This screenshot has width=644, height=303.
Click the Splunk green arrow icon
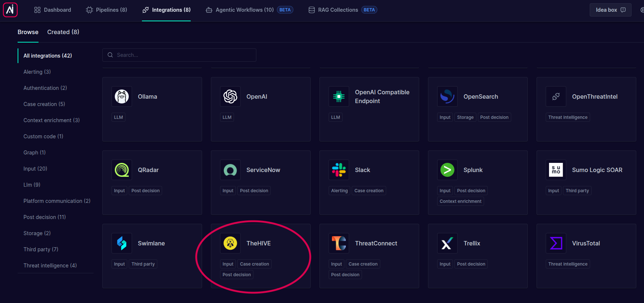[x=447, y=170]
